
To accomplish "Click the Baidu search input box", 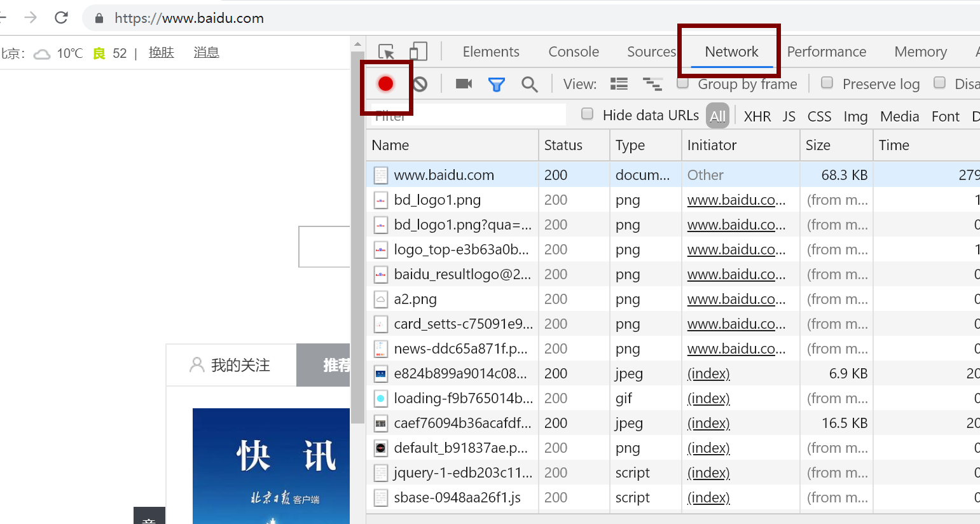I will pos(324,247).
